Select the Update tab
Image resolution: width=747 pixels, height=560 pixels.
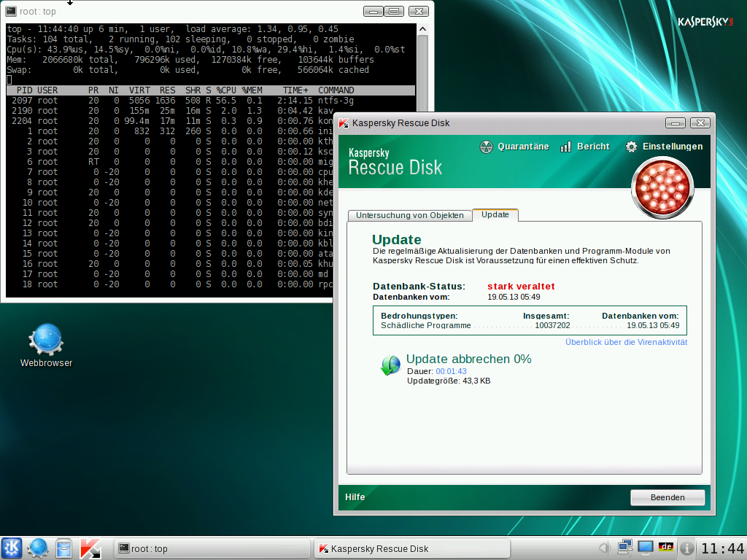pyautogui.click(x=495, y=214)
